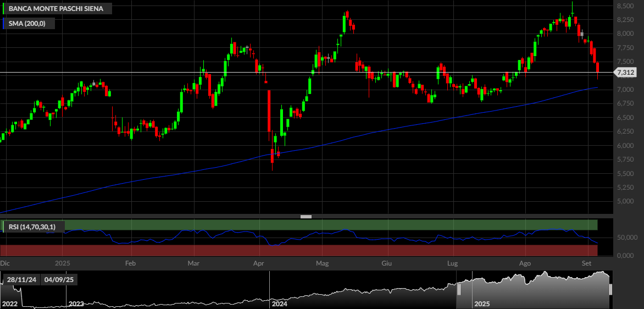Jump to 2024 in the overview timeline
644x309 pixels.
(x=279, y=304)
